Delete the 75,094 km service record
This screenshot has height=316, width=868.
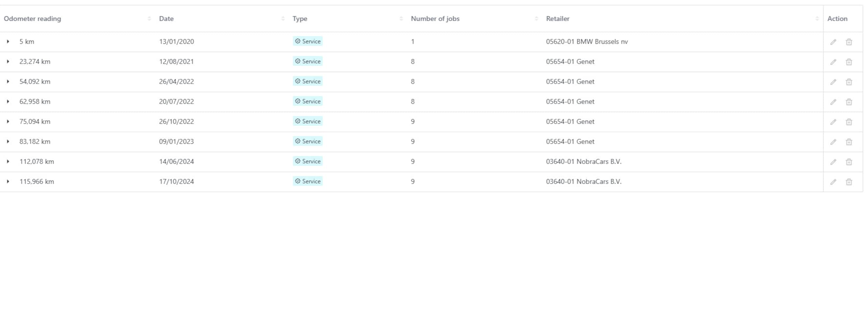point(849,122)
